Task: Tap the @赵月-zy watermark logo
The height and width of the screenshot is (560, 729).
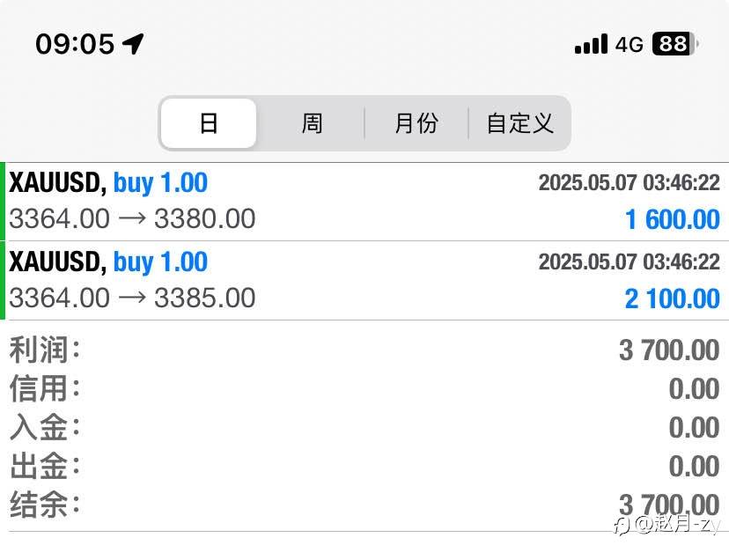Action: (x=668, y=525)
